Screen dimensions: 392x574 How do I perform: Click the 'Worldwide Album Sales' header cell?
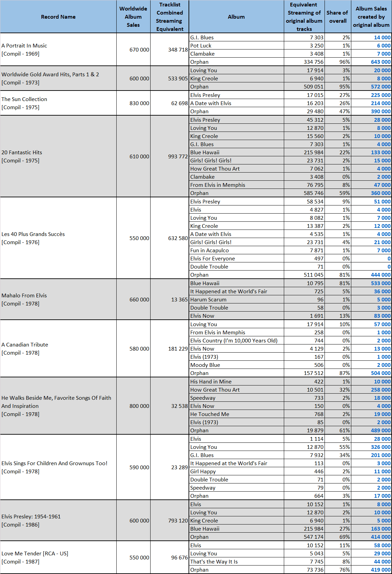(133, 17)
